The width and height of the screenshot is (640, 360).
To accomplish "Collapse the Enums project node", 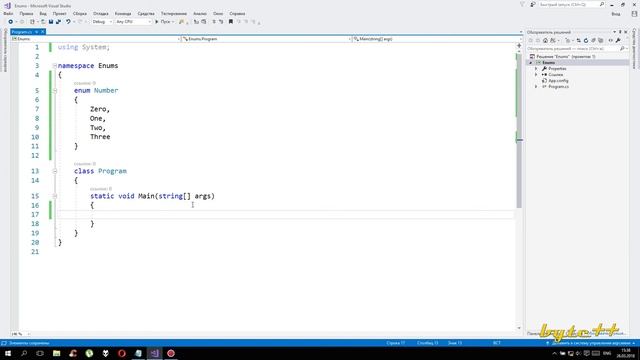I will tap(531, 62).
